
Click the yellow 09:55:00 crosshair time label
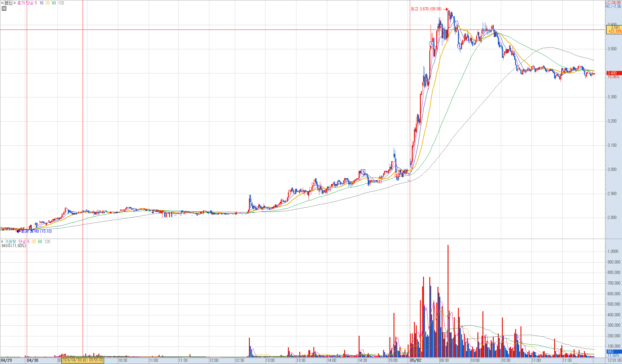click(x=82, y=360)
